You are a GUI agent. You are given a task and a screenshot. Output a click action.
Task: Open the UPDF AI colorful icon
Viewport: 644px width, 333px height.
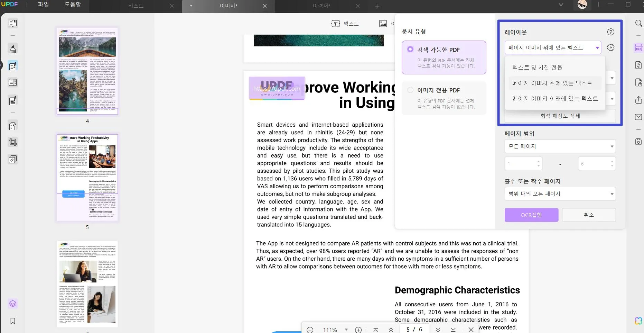638,321
